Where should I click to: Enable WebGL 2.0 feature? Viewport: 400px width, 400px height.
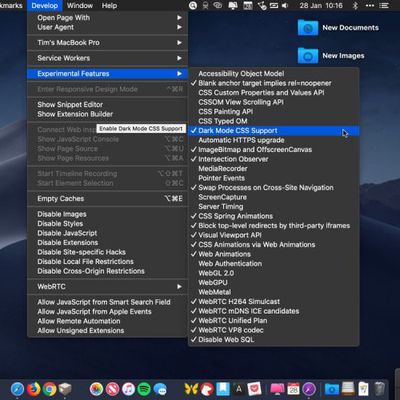274,273
